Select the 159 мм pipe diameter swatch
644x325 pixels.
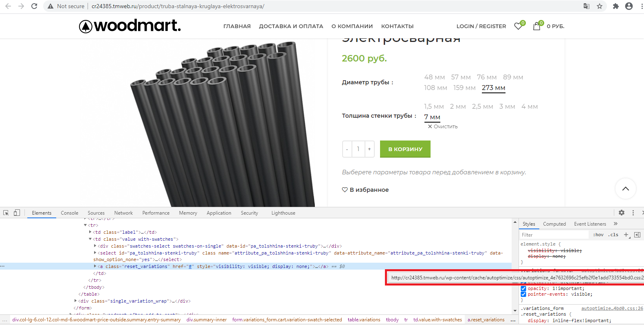[464, 88]
